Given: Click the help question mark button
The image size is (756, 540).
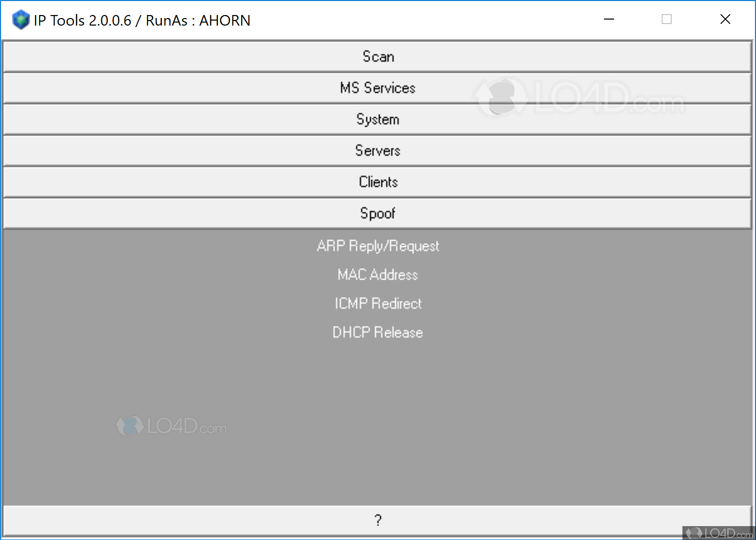Looking at the screenshot, I should tap(378, 520).
